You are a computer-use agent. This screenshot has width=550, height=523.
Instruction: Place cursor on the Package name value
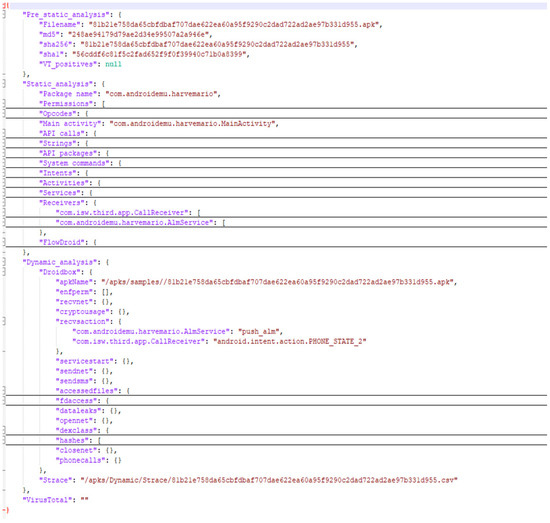(x=161, y=94)
